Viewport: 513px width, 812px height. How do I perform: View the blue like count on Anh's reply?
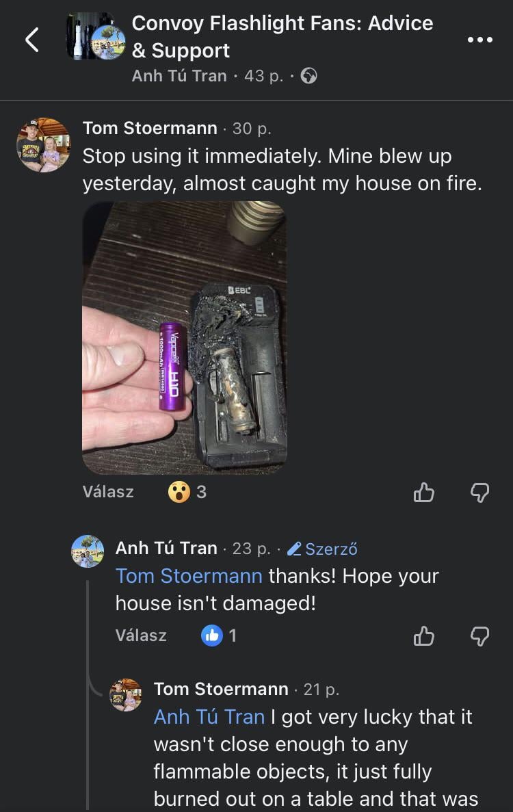219,636
